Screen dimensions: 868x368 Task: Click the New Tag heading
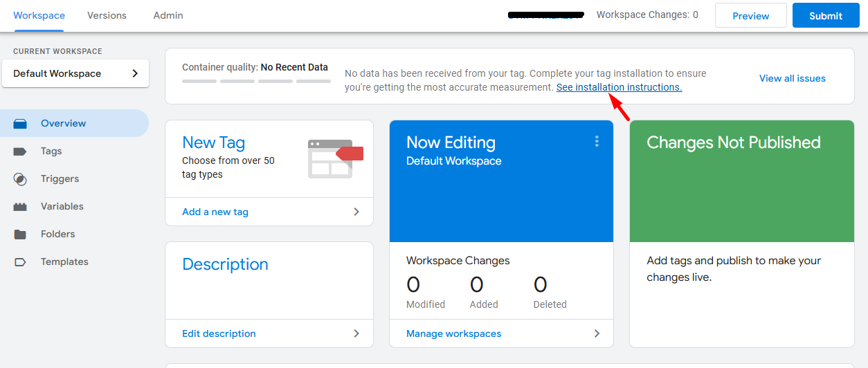pos(213,142)
